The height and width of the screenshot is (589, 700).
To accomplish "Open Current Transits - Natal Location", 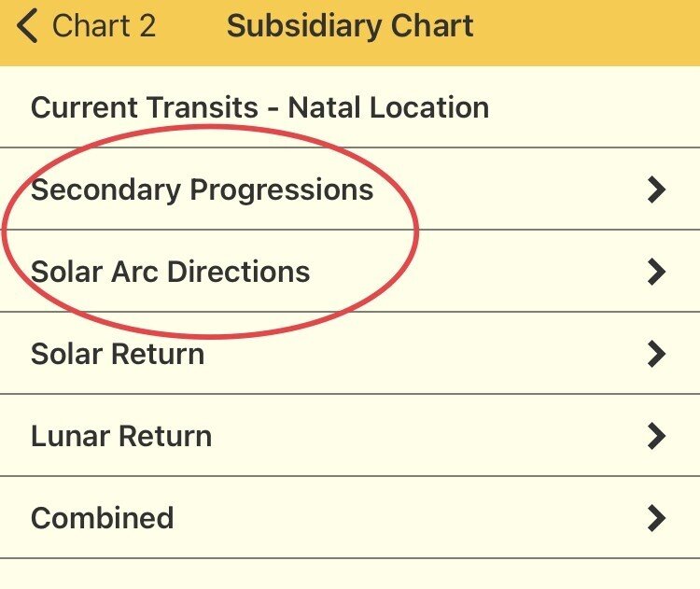I will tap(259, 107).
